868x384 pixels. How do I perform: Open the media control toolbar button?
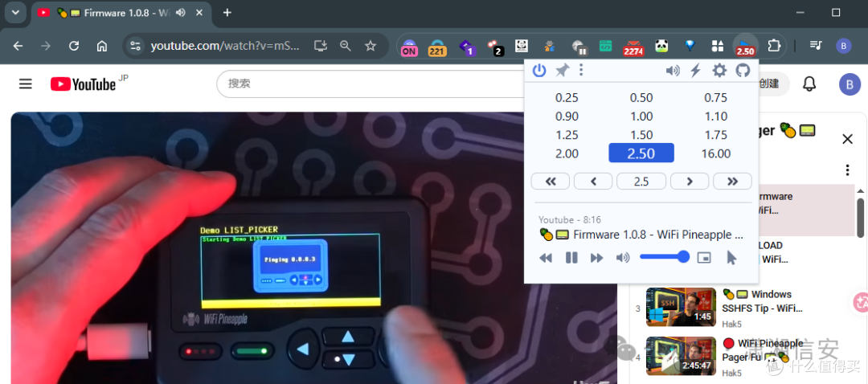pos(816,46)
